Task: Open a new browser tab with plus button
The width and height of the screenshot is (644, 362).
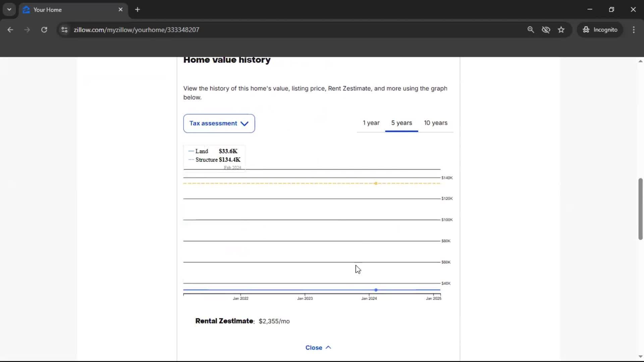Action: 138,10
